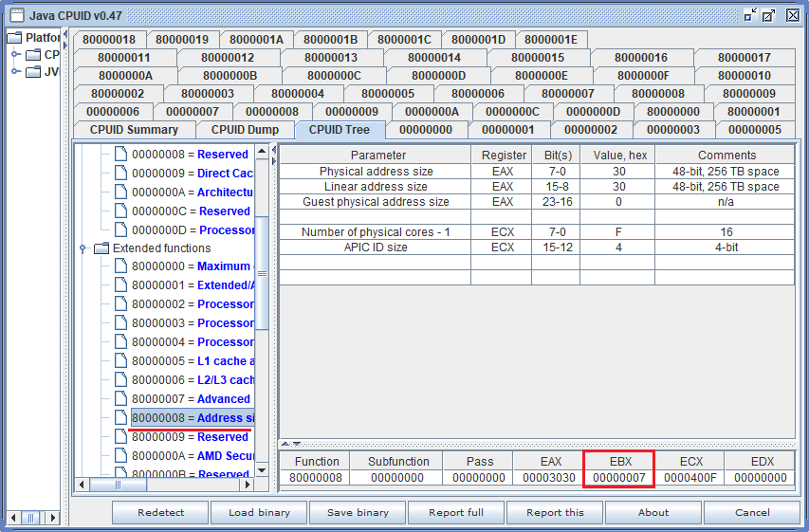809x532 pixels.
Task: Click page icon of 80000005 L1 cache entry
Action: pyautogui.click(x=120, y=361)
